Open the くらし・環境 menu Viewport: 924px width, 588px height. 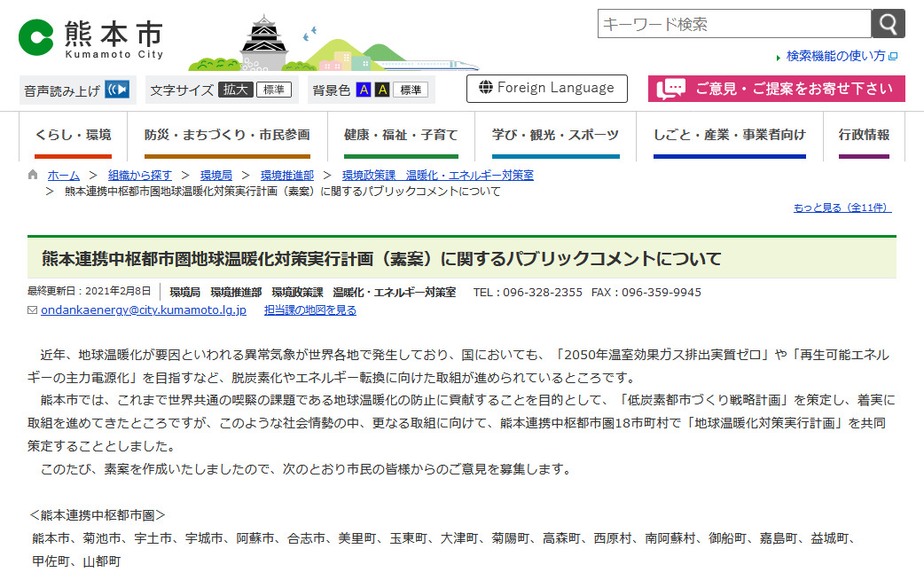pyautogui.click(x=73, y=135)
